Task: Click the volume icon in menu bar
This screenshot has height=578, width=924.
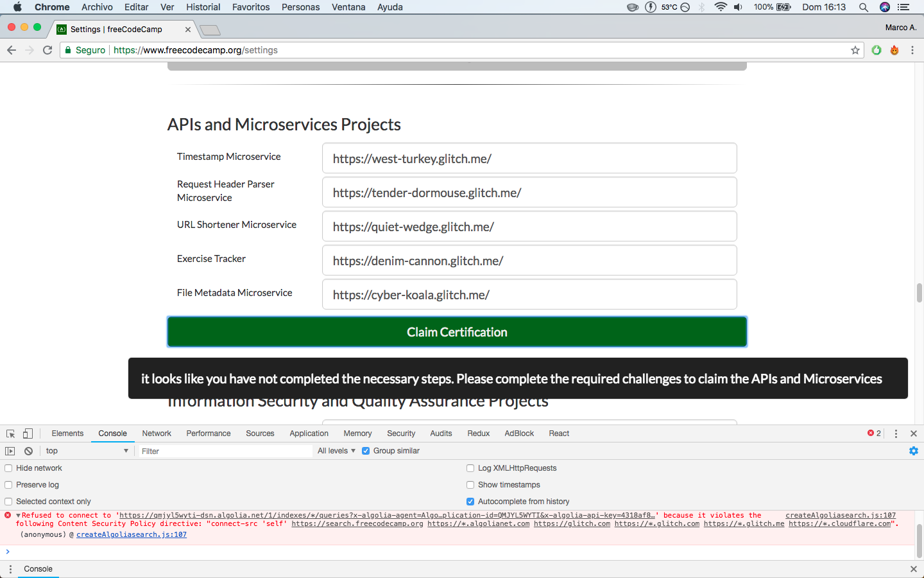Action: (739, 7)
